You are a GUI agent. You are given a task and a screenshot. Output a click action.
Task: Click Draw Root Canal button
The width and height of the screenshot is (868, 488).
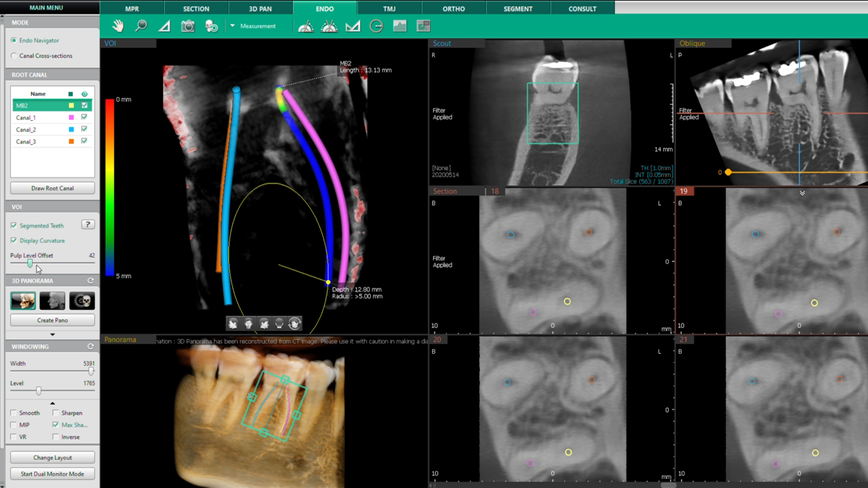[x=52, y=188]
